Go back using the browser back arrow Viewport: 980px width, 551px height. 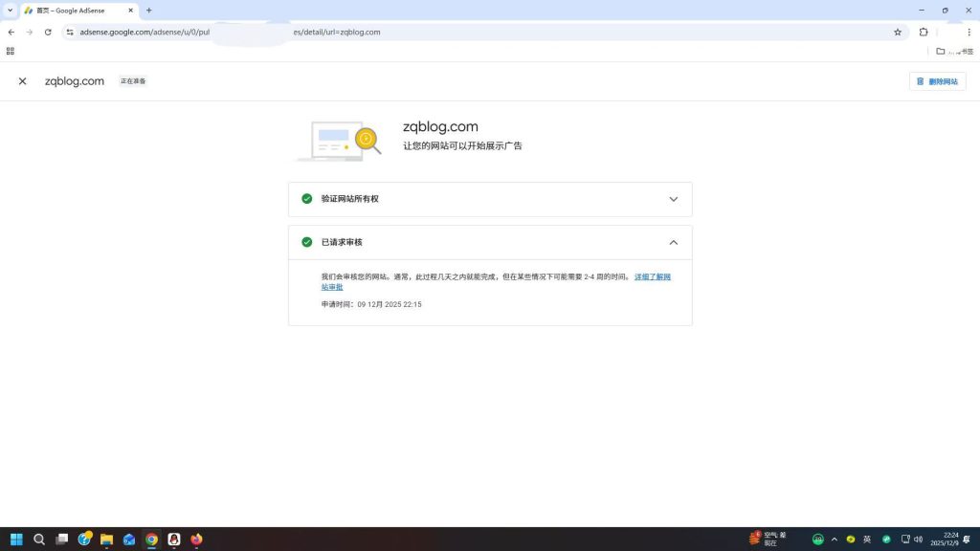[11, 32]
